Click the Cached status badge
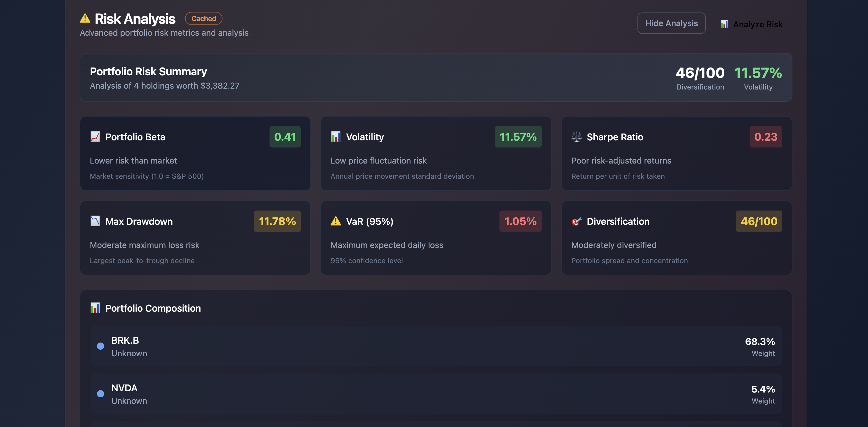 click(203, 18)
